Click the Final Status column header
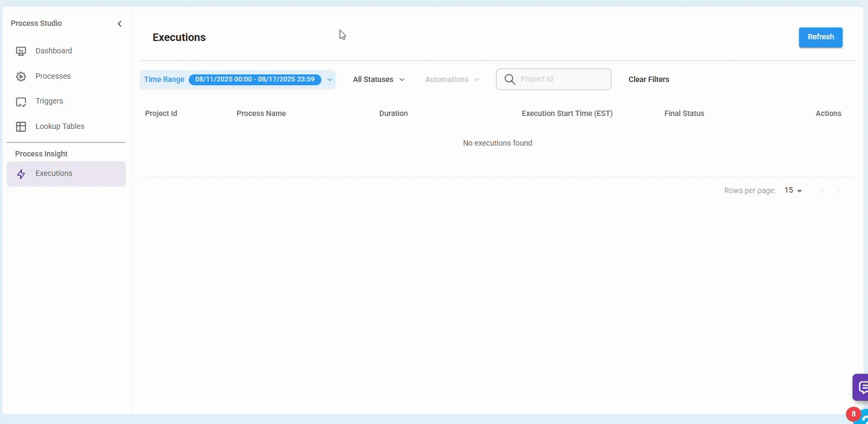The height and width of the screenshot is (424, 868). point(684,113)
